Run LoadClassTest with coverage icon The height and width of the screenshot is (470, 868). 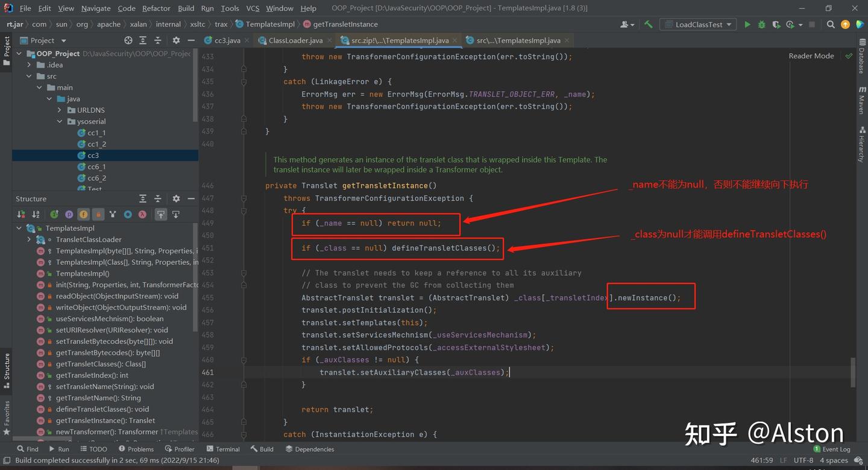tap(776, 24)
